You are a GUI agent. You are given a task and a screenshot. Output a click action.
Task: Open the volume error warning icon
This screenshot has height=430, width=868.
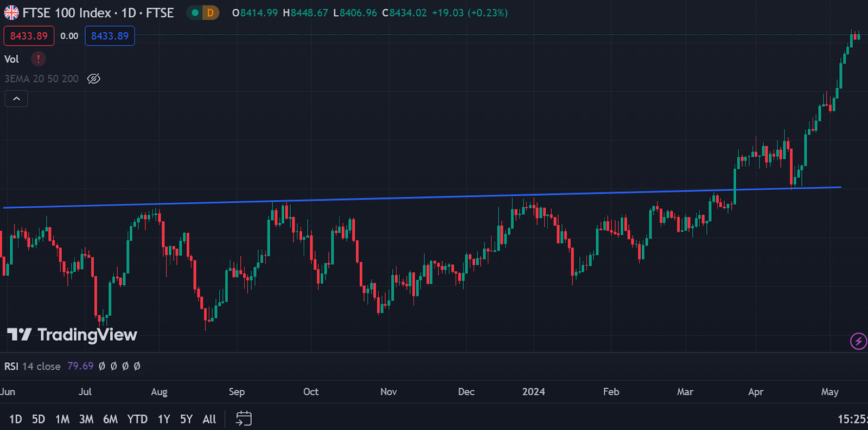(x=39, y=59)
